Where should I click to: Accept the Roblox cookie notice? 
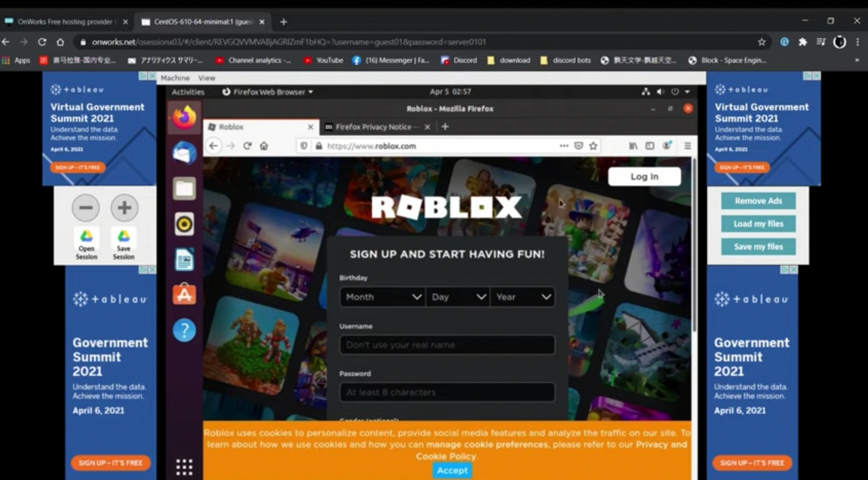(452, 470)
